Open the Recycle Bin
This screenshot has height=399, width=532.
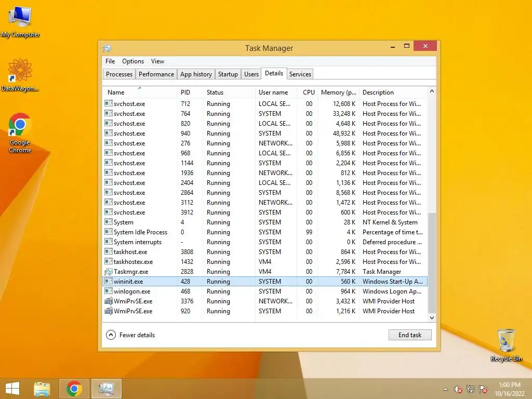506,345
